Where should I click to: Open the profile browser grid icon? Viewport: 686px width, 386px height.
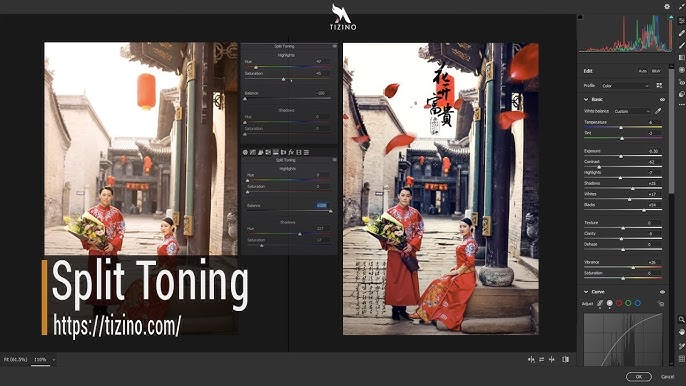(659, 85)
